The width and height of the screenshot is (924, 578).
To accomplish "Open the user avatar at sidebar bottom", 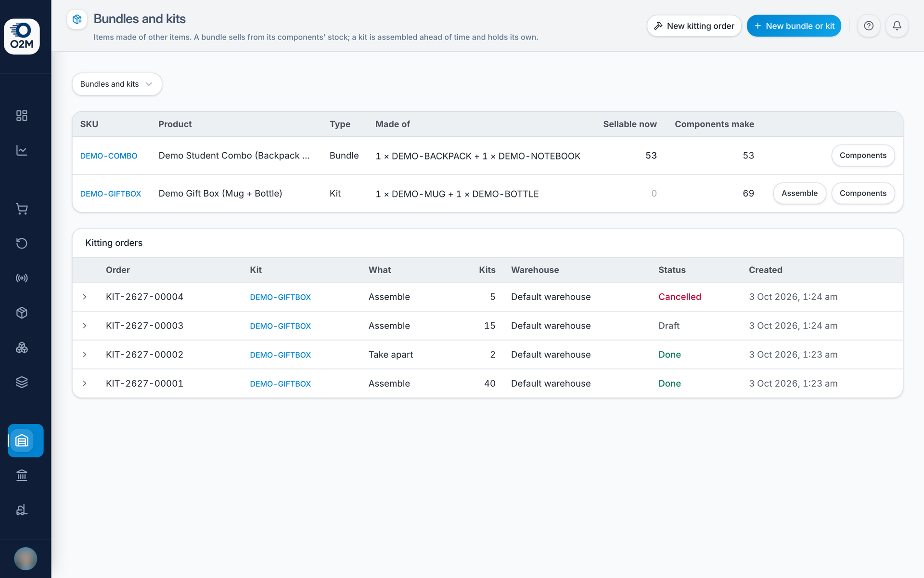I will pos(26,559).
